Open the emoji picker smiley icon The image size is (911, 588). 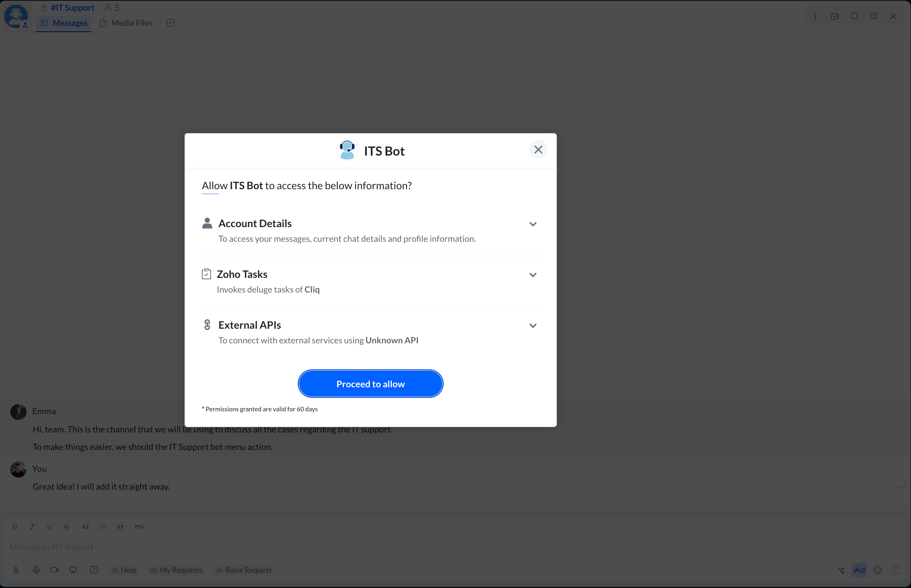click(x=878, y=570)
